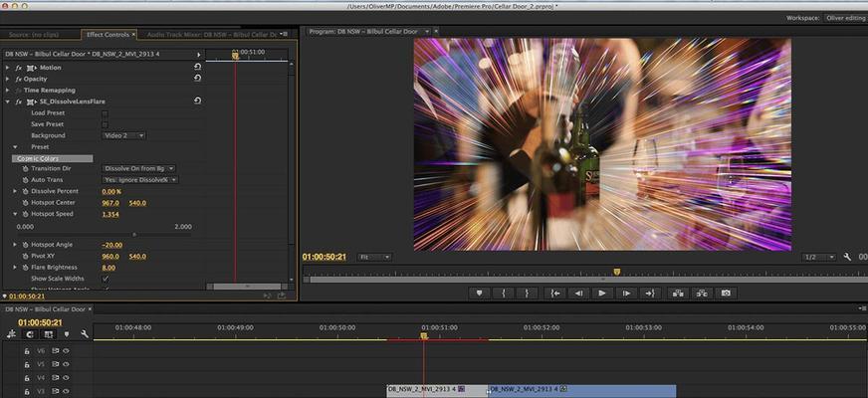
Task: Export frame with camera icon
Action: pos(726,294)
